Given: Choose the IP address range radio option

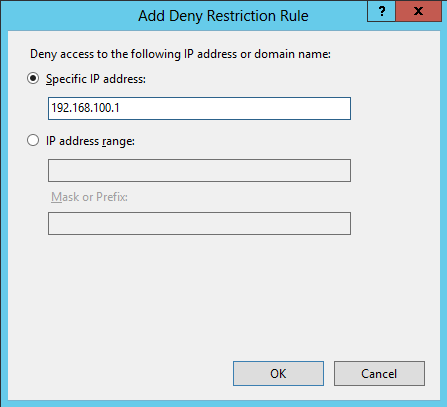Looking at the screenshot, I should (33, 140).
